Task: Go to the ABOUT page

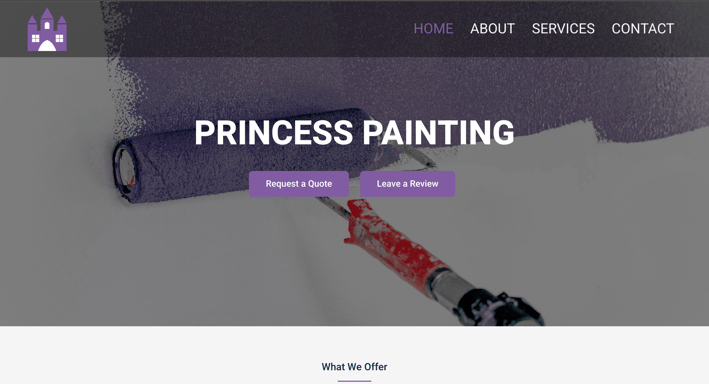Action: pos(492,28)
